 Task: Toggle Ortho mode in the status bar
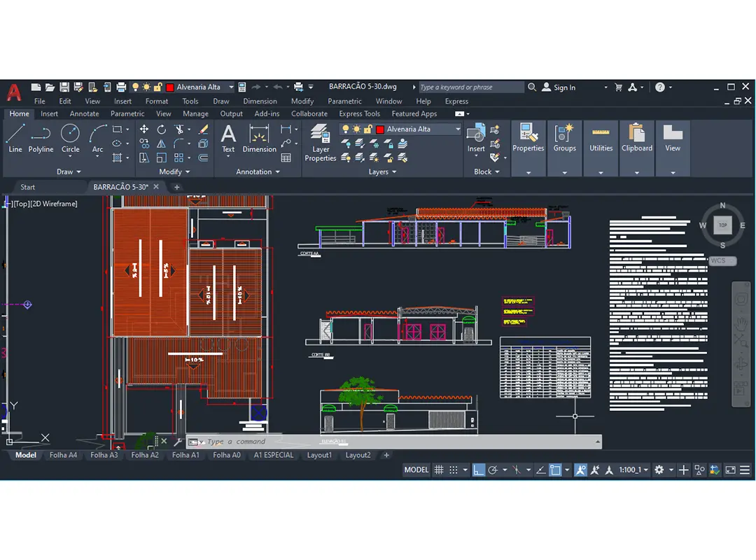click(x=479, y=470)
